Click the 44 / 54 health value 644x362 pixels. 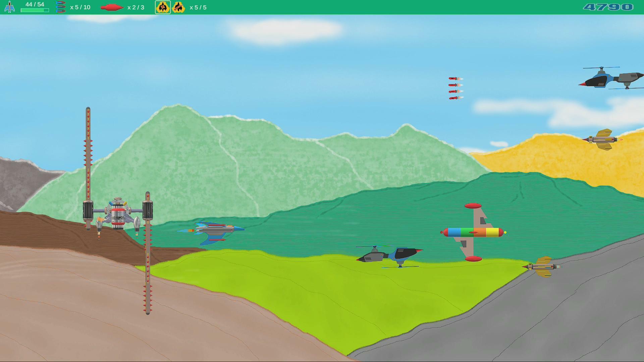click(x=35, y=4)
